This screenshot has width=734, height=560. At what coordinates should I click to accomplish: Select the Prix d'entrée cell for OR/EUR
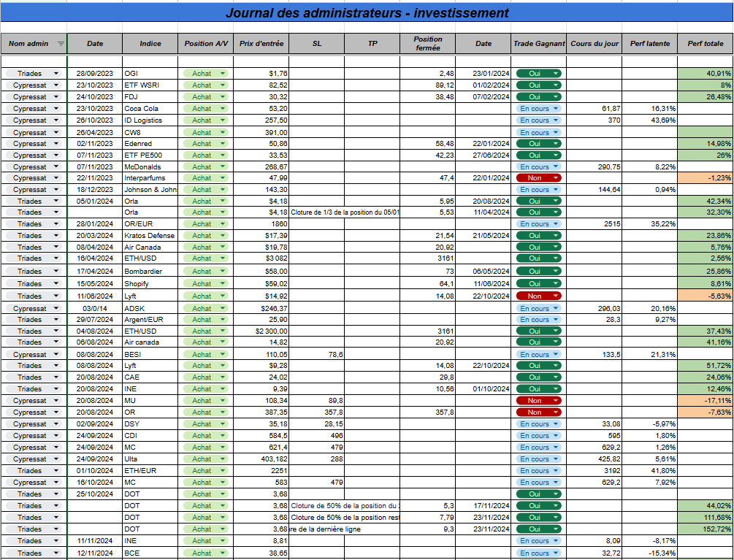tap(261, 223)
